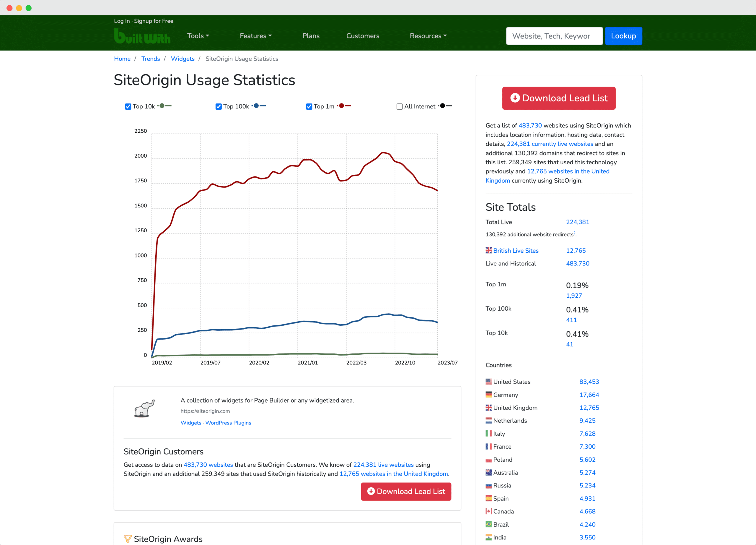The height and width of the screenshot is (545, 756).
Task: Click the green Top 10k legend marker
Action: tap(164, 106)
